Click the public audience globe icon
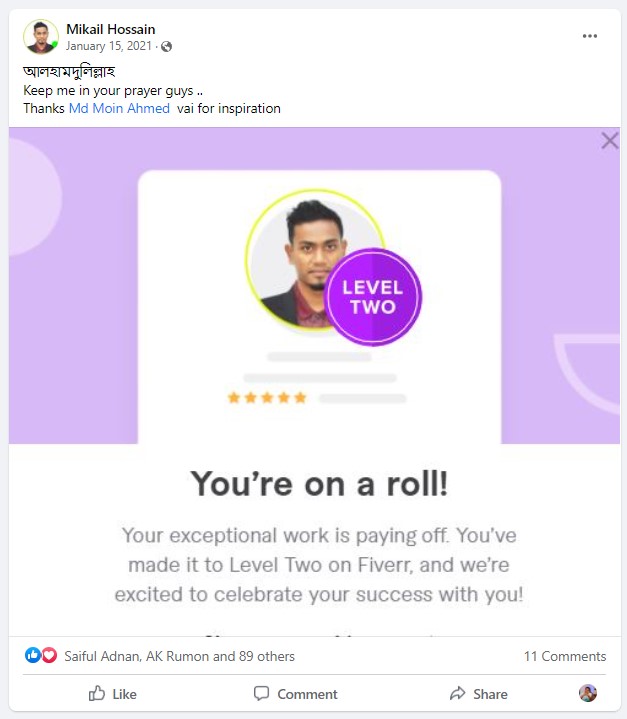 (166, 46)
